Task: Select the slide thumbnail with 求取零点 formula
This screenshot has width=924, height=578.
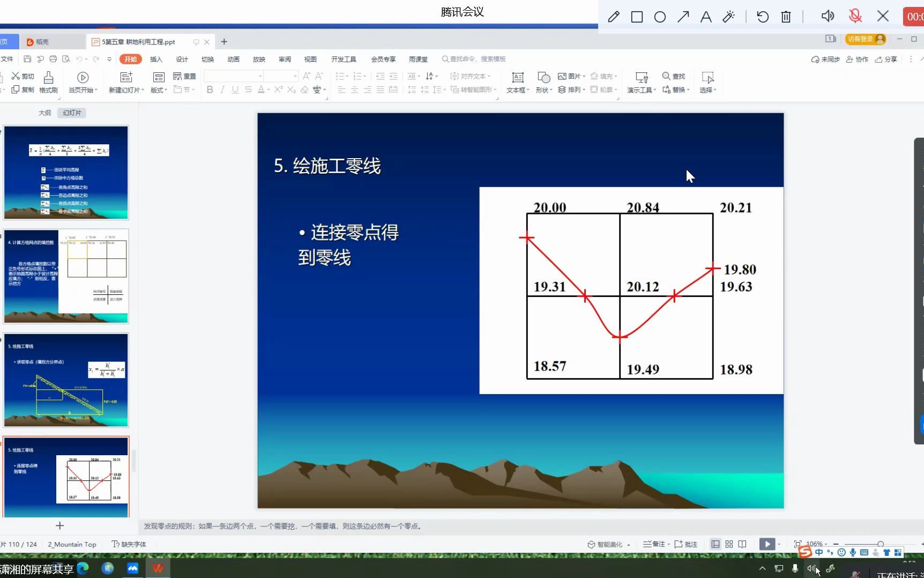Action: tap(66, 380)
